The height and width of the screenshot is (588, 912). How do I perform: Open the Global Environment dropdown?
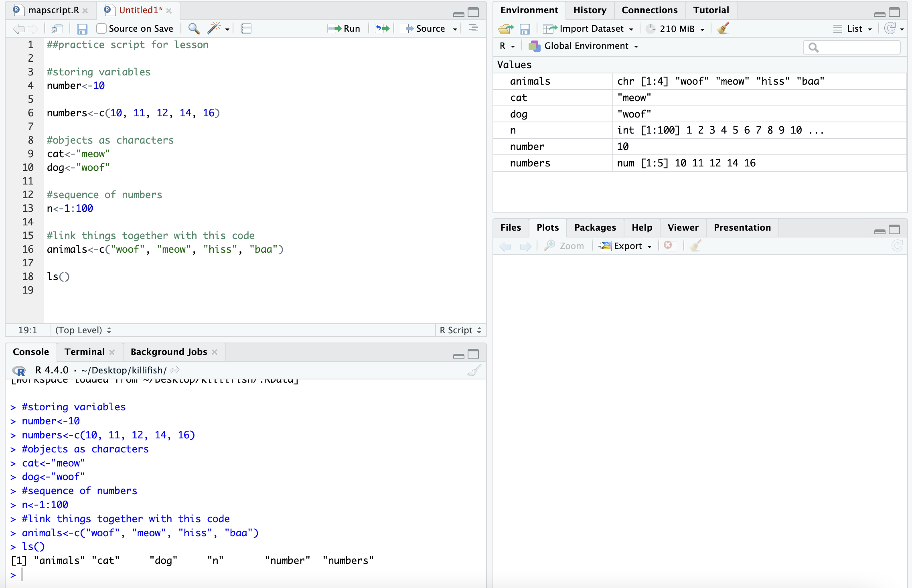589,46
